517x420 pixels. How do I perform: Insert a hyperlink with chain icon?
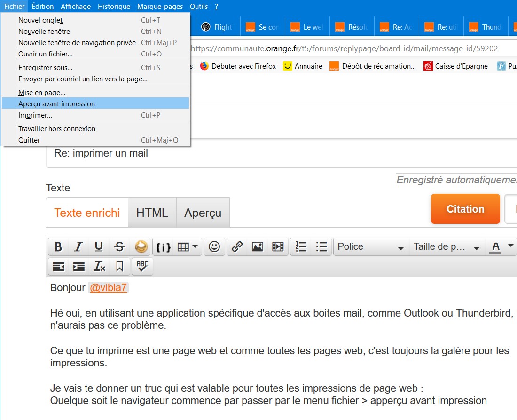tap(237, 247)
